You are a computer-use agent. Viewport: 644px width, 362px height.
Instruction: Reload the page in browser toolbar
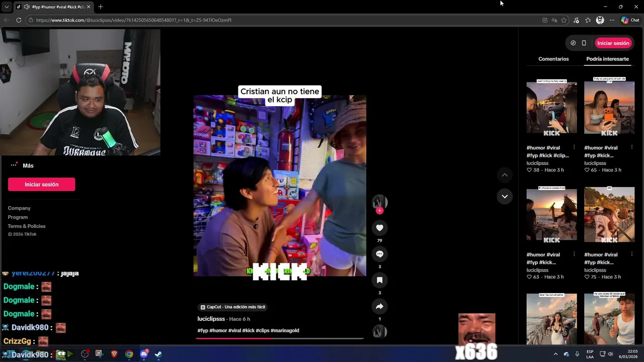[x=19, y=20]
